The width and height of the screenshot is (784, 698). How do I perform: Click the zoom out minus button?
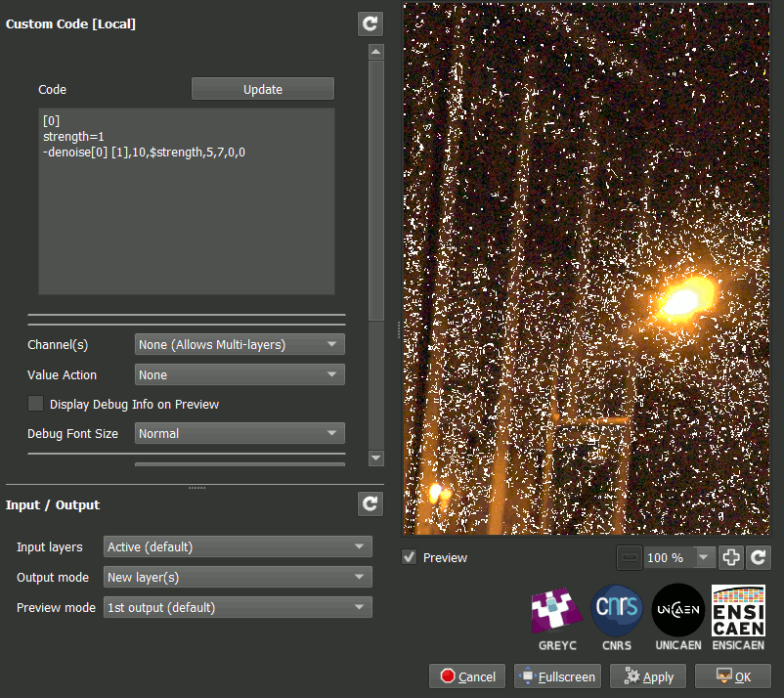[x=630, y=557]
